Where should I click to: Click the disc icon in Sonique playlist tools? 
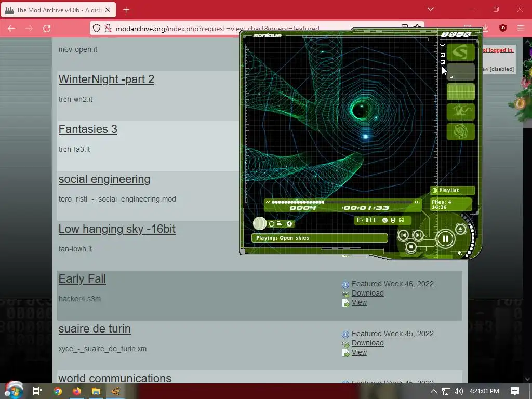[x=385, y=220]
